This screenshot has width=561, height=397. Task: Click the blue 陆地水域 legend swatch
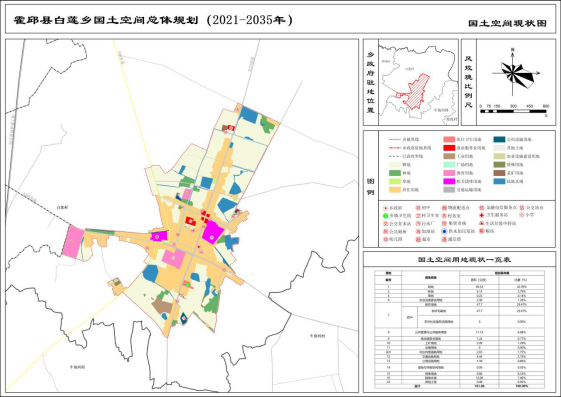point(499,181)
